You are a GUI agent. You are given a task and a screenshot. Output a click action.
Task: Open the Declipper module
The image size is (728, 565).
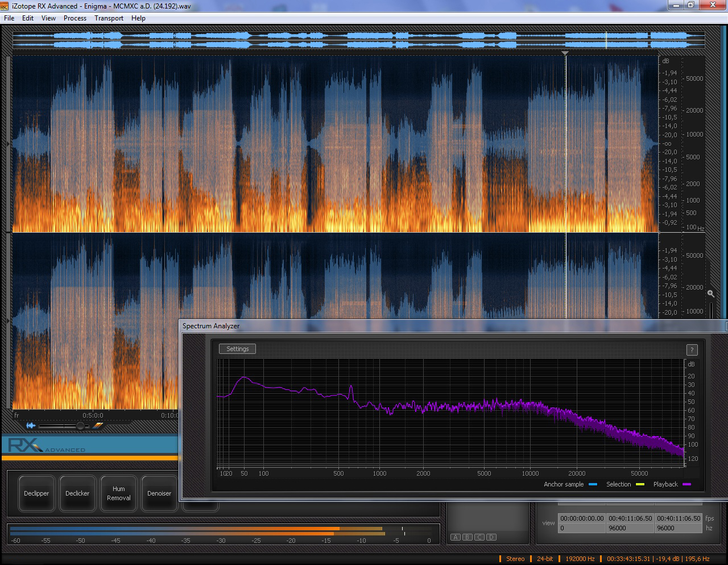coord(36,493)
